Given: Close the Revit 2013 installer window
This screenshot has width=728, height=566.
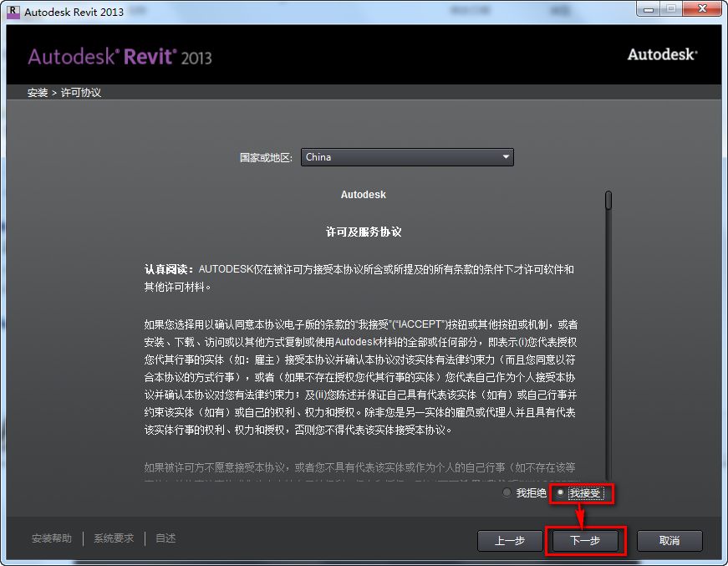Looking at the screenshot, I should [x=702, y=9].
